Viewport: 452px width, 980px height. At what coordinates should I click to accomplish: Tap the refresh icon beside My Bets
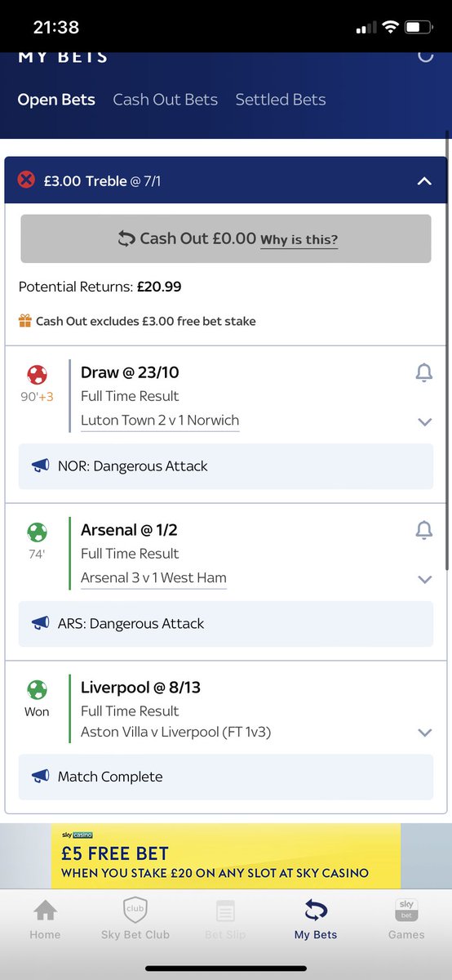coord(424,56)
